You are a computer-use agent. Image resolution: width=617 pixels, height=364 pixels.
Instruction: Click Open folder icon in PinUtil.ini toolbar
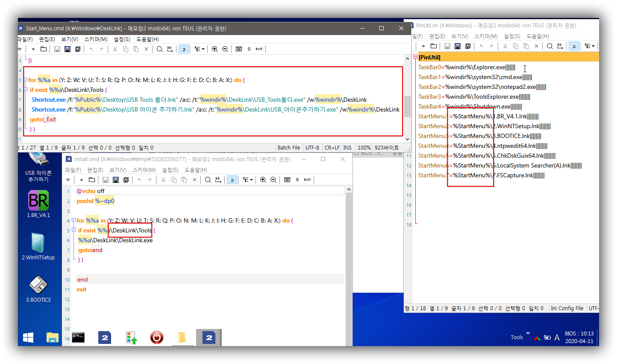[x=434, y=46]
